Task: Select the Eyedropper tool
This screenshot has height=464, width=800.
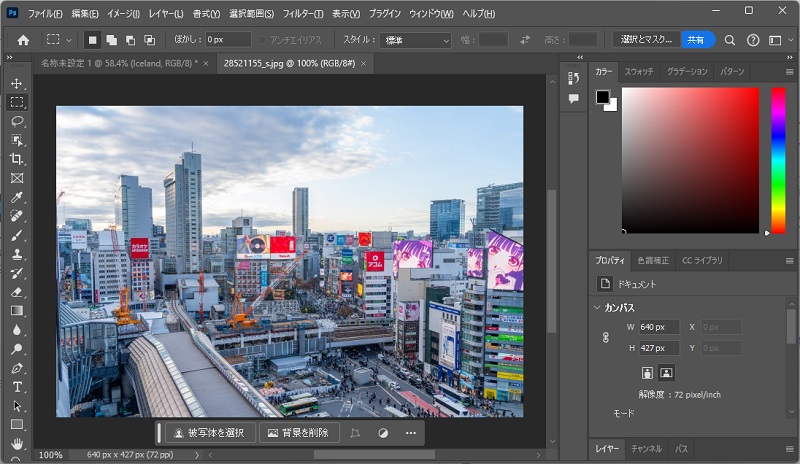Action: tap(17, 197)
